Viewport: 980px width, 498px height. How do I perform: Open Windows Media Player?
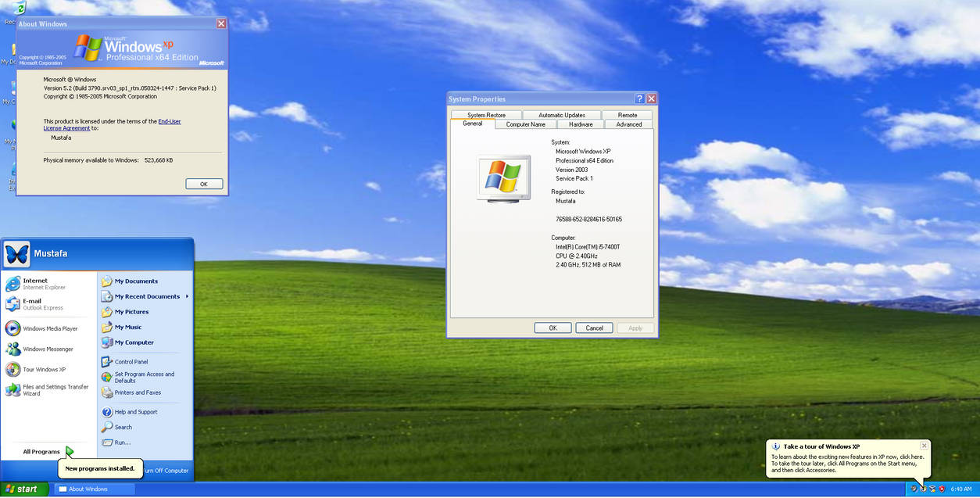(48, 328)
